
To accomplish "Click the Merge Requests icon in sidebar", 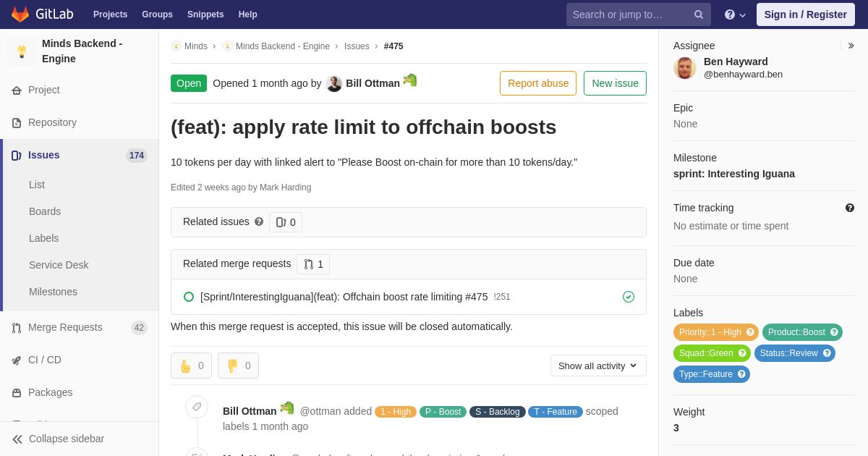I will pos(17,328).
